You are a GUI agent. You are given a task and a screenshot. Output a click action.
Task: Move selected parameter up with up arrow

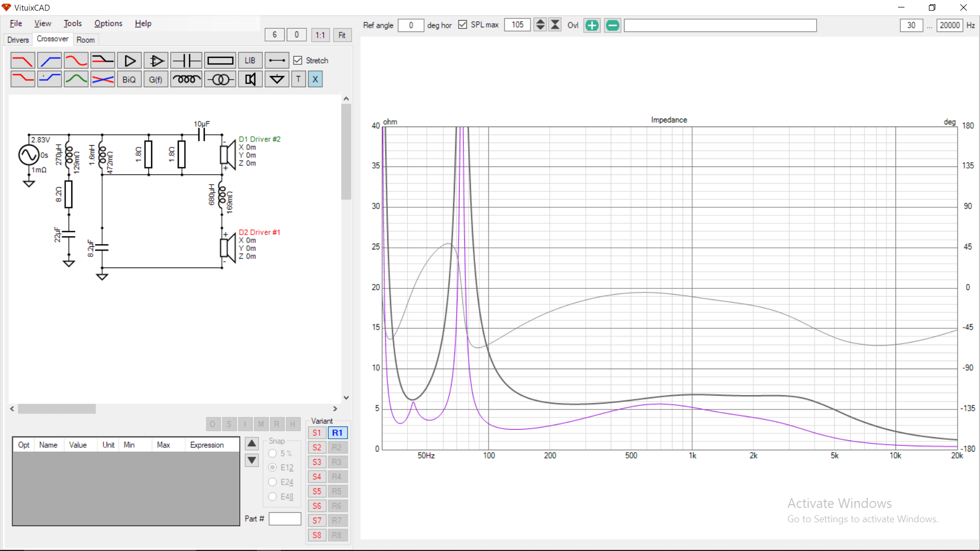tap(252, 443)
